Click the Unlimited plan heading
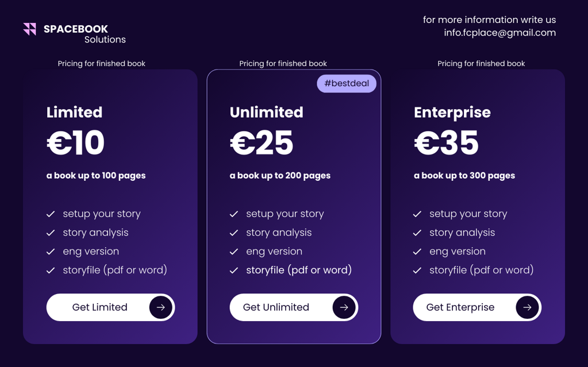Screen dimensions: 588x367 tap(266, 113)
